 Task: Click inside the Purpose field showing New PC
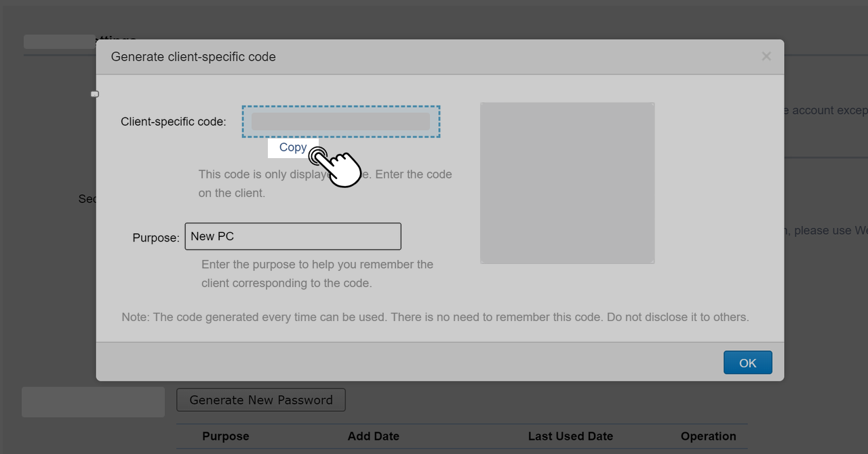(x=293, y=235)
